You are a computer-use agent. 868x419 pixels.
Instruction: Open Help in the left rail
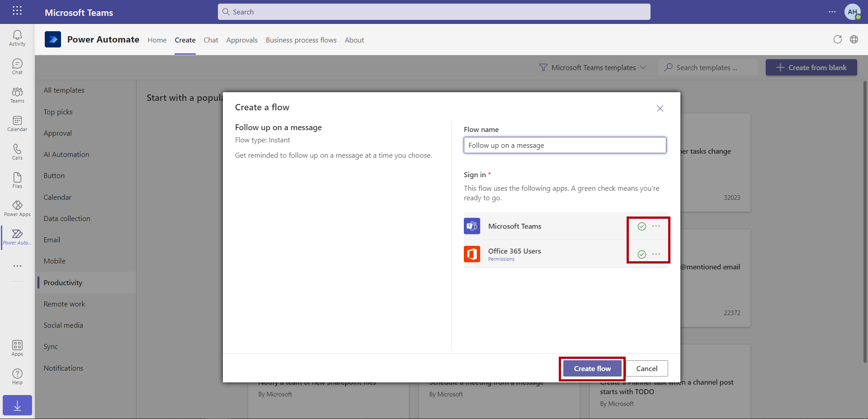tap(17, 377)
